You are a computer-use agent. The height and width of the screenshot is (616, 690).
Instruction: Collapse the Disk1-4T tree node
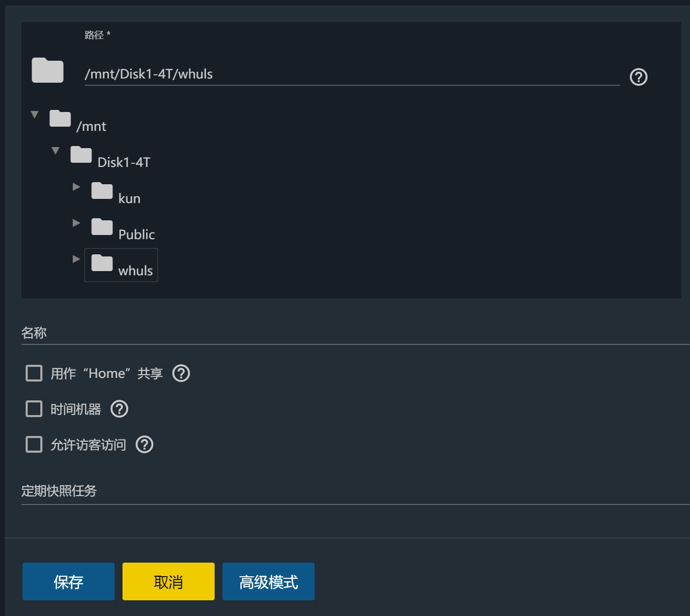point(55,150)
